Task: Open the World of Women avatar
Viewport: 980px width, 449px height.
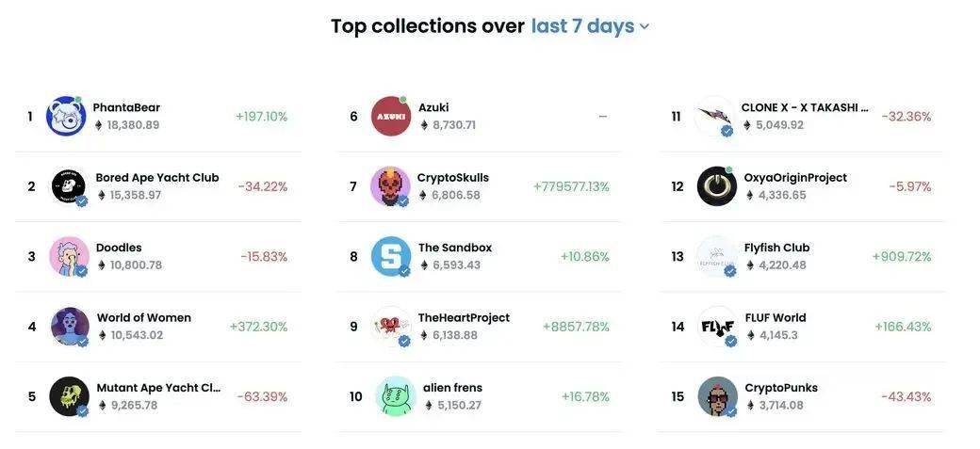Action: (70, 326)
